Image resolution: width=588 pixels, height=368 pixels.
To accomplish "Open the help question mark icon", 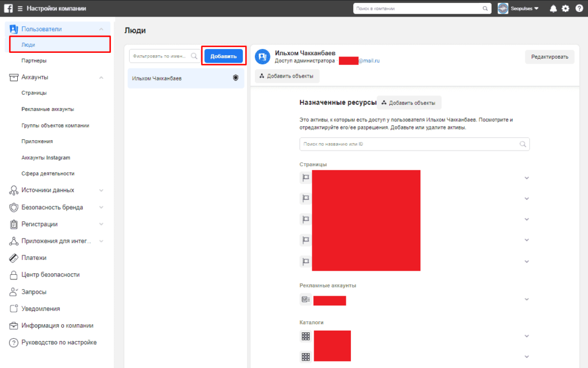I will (579, 8).
